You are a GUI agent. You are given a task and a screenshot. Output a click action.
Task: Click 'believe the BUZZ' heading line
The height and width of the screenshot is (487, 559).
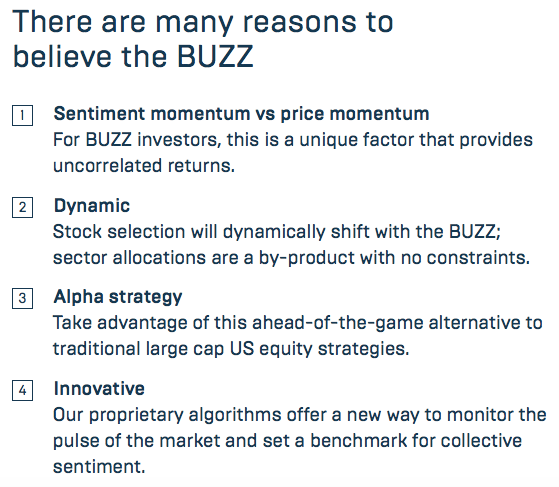coord(133,57)
